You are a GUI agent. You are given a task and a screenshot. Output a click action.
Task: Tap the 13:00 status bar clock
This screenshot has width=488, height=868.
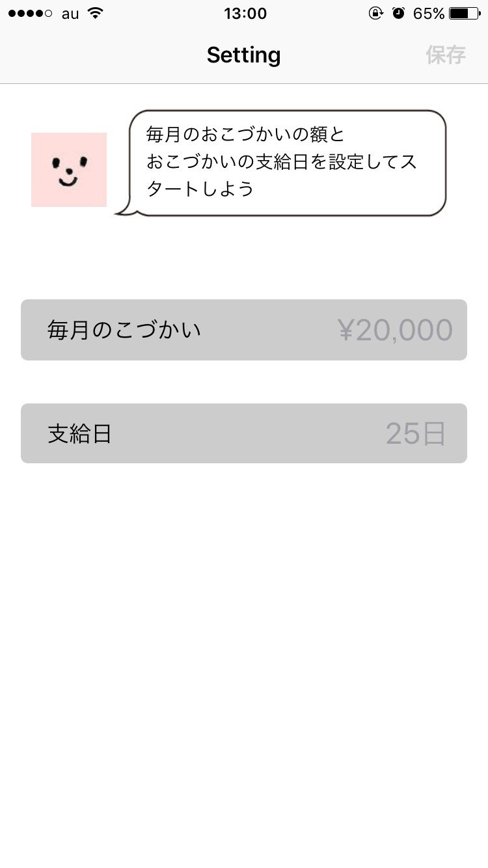coord(245,14)
